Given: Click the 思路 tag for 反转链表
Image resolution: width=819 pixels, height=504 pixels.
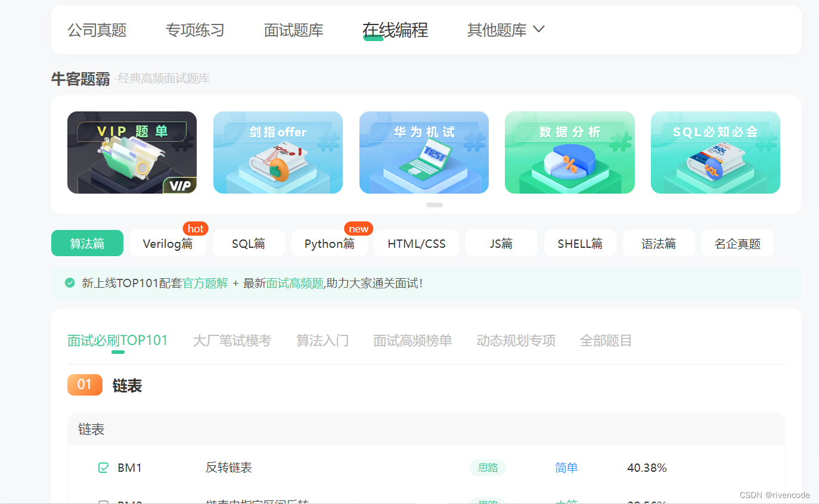Looking at the screenshot, I should (488, 468).
